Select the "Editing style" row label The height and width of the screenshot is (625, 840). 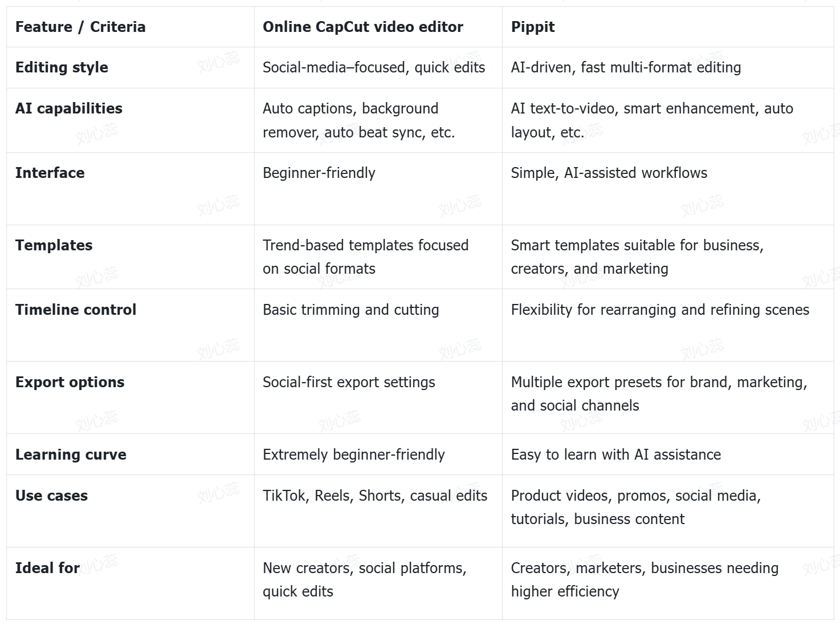click(x=62, y=67)
